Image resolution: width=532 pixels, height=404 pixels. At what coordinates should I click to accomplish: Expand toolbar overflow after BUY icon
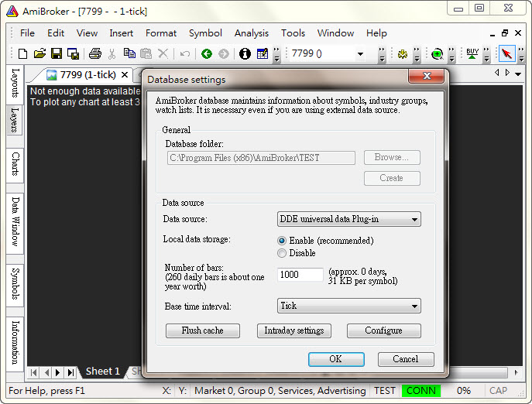pos(486,54)
